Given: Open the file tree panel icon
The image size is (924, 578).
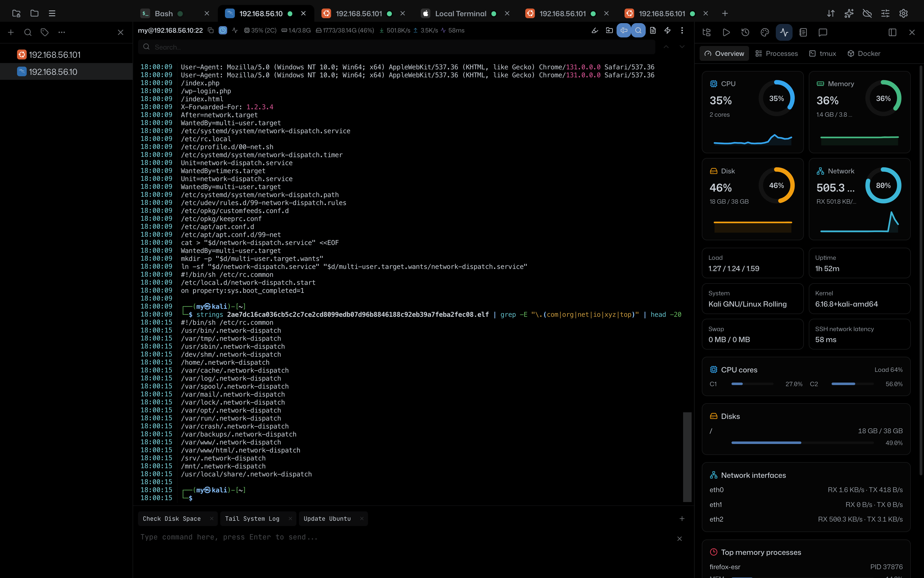Looking at the screenshot, I should pos(706,32).
